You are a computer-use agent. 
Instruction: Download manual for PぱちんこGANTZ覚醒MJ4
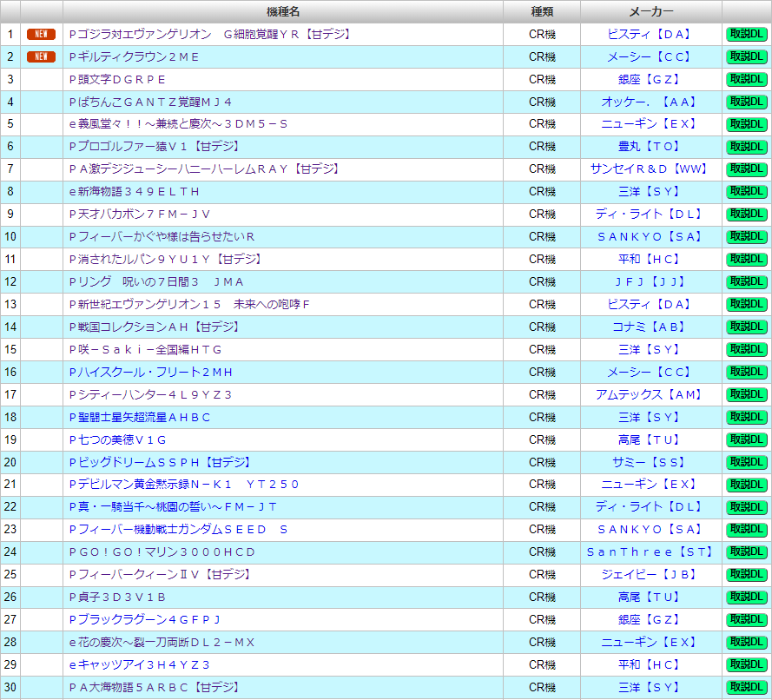pos(747,102)
